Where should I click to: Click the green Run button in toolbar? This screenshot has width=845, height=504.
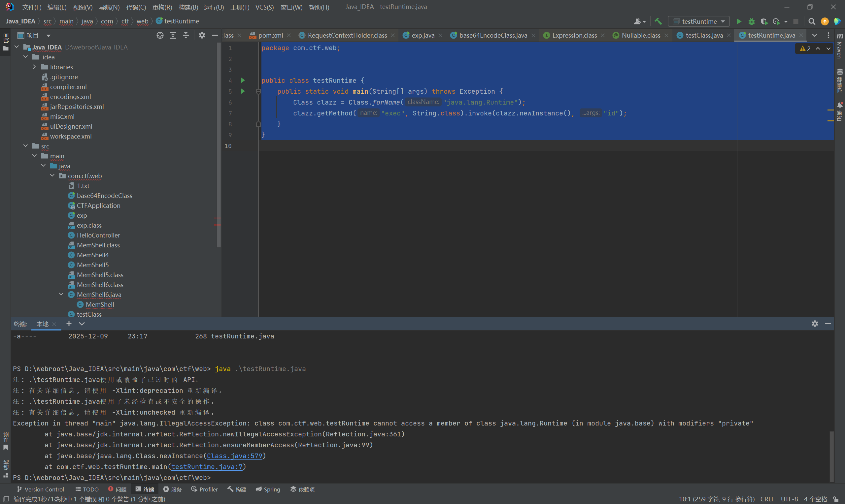739,21
